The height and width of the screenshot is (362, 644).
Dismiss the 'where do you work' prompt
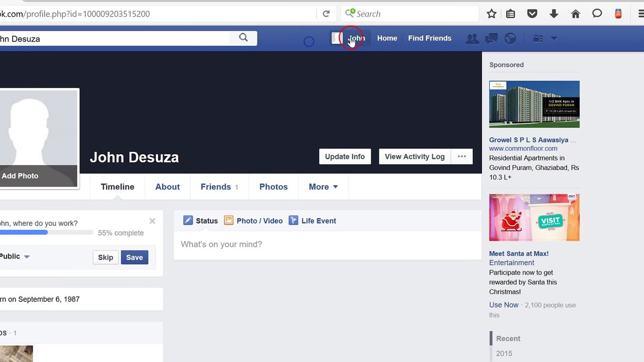click(x=152, y=221)
